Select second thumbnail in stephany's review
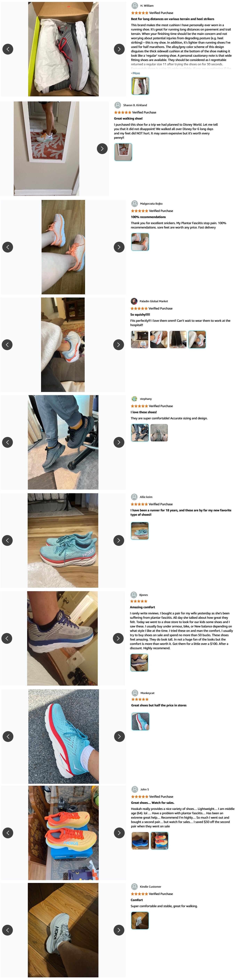This screenshot has width=240, height=980. tap(159, 433)
